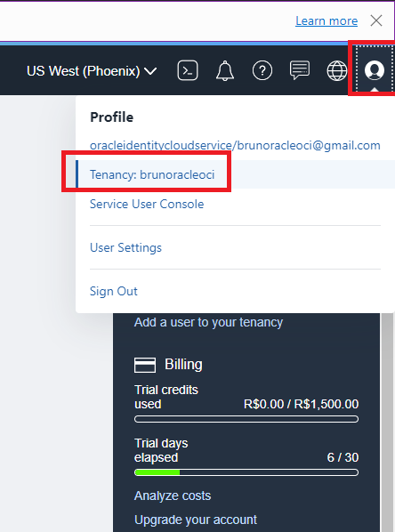Select Tenancy: brunoracleoci menu entry
395x532 pixels.
pos(152,174)
